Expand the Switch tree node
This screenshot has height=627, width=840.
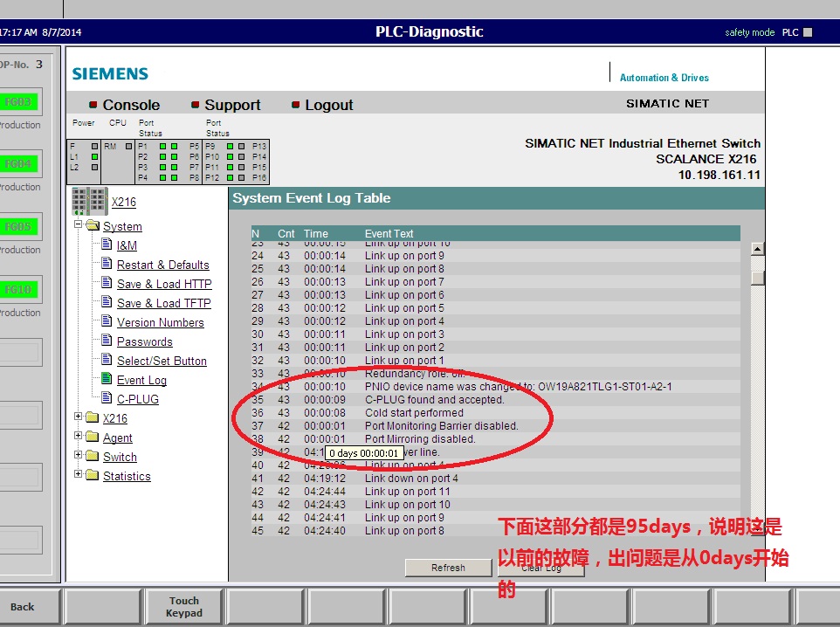click(x=79, y=454)
